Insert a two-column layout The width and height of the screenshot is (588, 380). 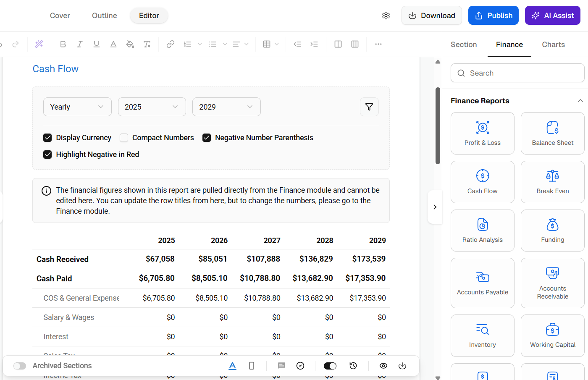(338, 44)
